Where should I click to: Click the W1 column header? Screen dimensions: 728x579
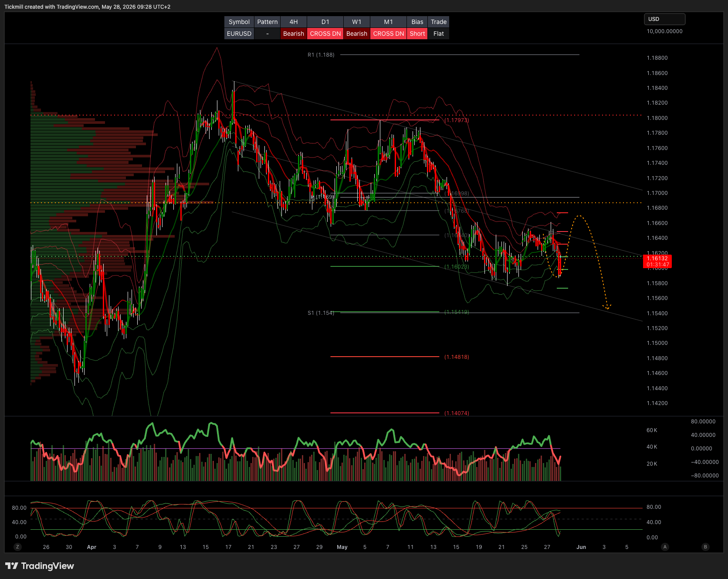click(x=357, y=22)
